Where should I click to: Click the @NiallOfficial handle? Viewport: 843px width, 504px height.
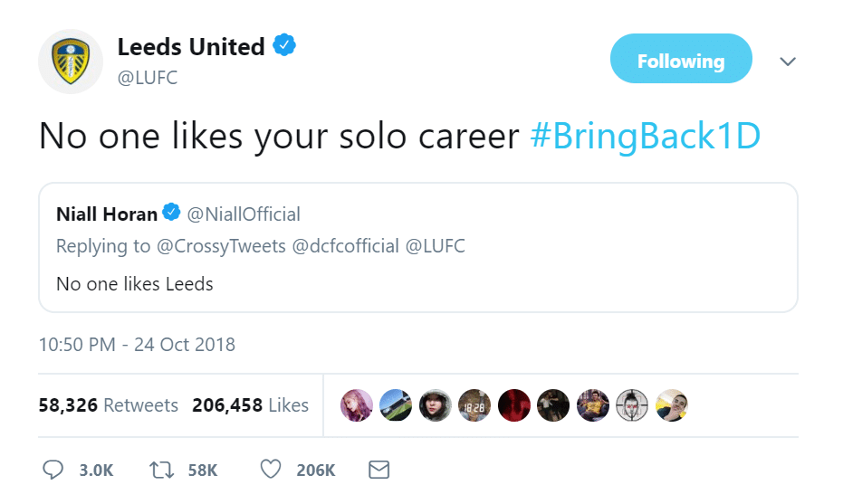(244, 214)
